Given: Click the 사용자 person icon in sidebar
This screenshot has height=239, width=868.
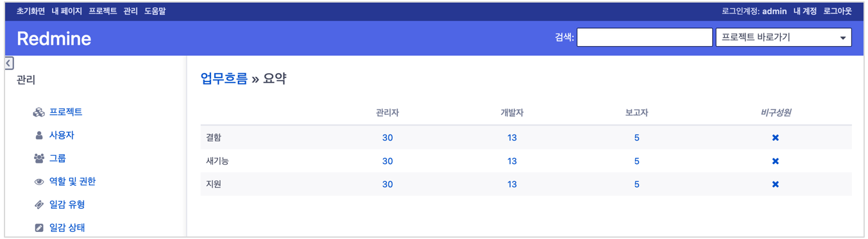Looking at the screenshot, I should pos(38,135).
